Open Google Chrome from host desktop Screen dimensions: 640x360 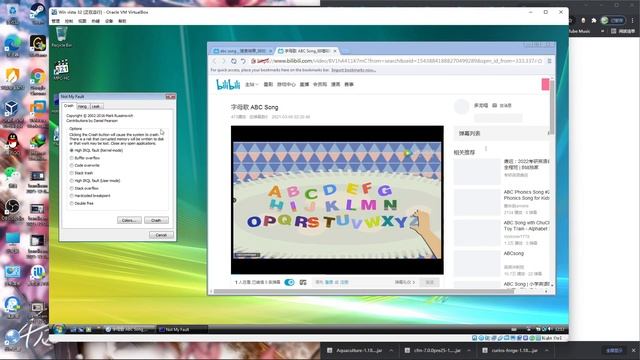point(38,80)
